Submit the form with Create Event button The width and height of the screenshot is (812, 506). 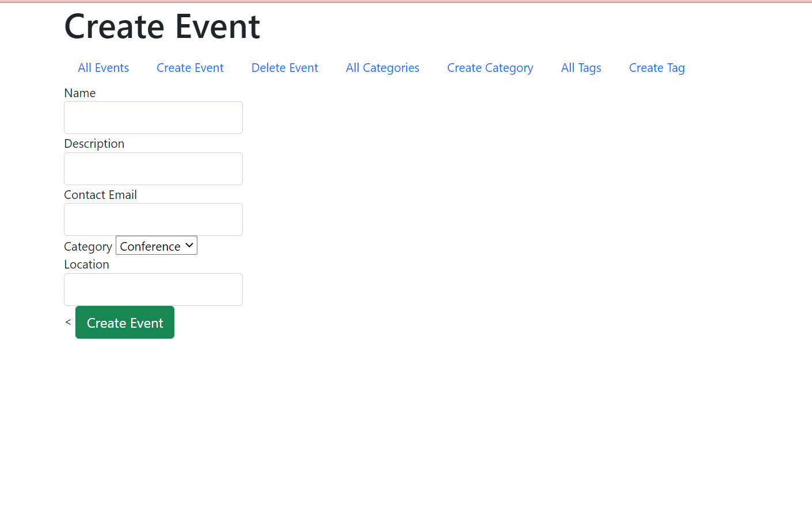124,322
